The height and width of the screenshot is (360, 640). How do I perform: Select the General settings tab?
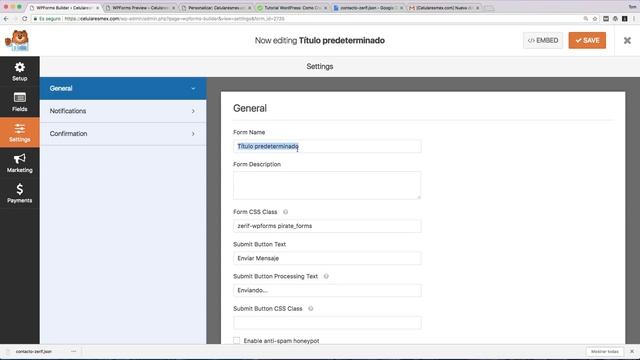tap(123, 89)
